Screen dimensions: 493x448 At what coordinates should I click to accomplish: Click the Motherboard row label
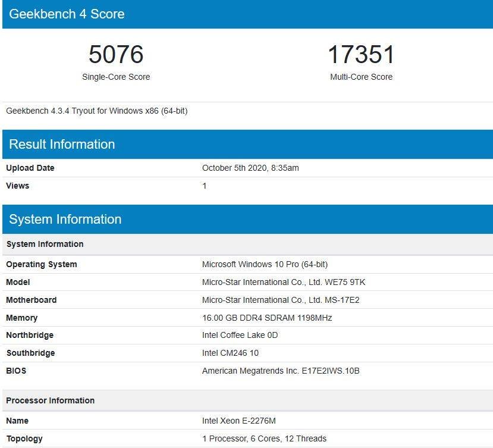[32, 300]
